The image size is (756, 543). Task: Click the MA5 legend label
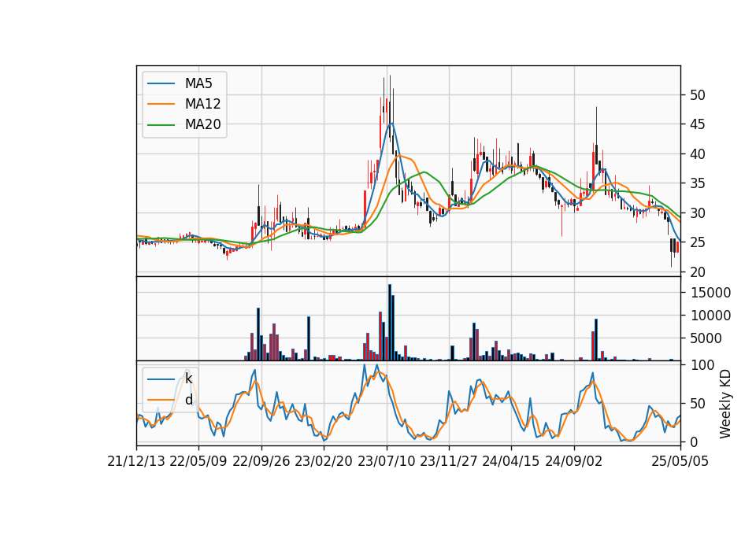198,83
